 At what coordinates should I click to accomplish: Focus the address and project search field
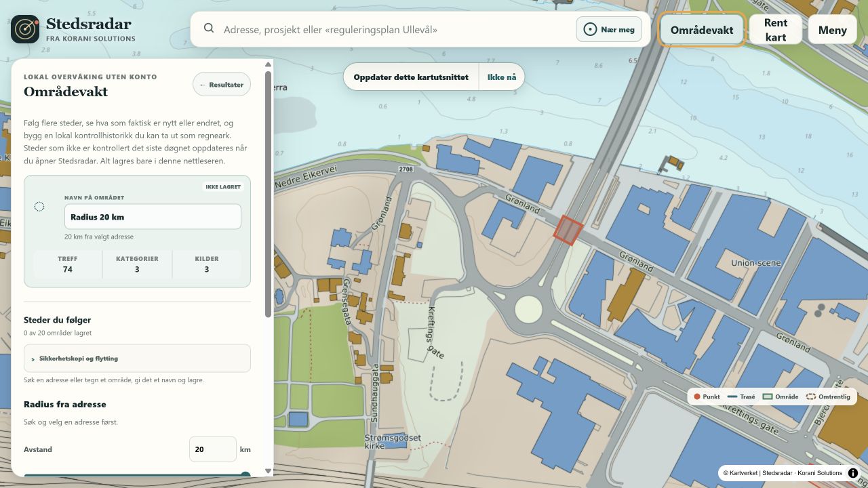[x=397, y=29]
